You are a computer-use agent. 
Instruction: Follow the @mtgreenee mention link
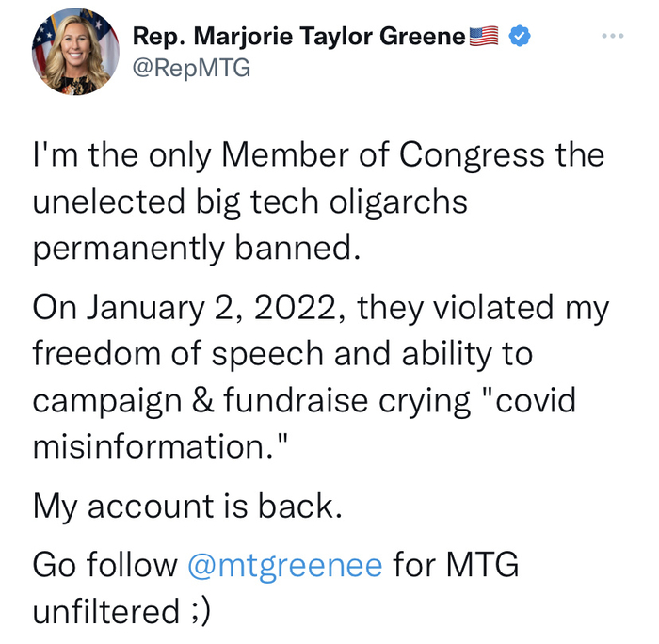[285, 565]
